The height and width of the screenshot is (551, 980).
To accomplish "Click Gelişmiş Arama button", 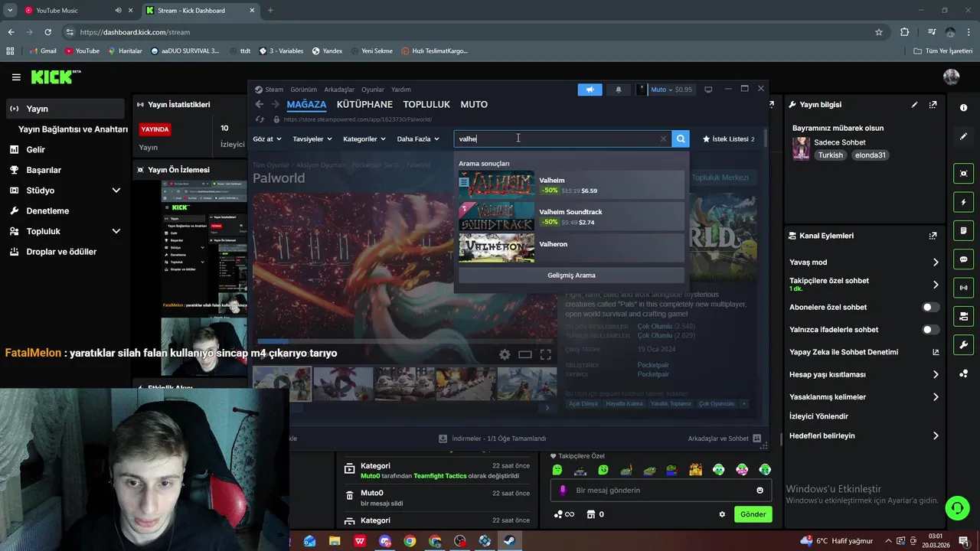I will (571, 275).
